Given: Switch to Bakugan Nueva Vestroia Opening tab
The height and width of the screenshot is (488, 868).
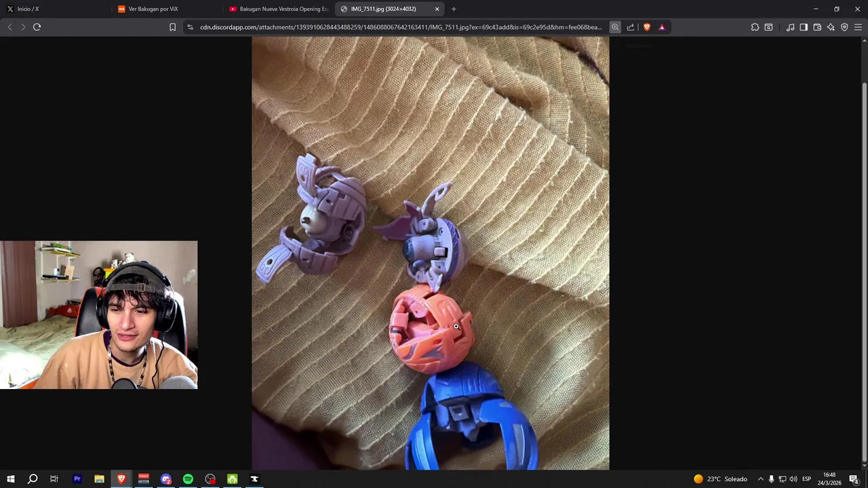Looking at the screenshot, I should [x=277, y=9].
